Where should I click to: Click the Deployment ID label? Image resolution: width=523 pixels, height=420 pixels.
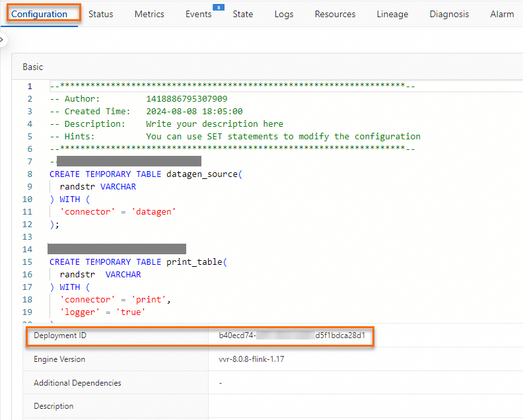tap(60, 335)
